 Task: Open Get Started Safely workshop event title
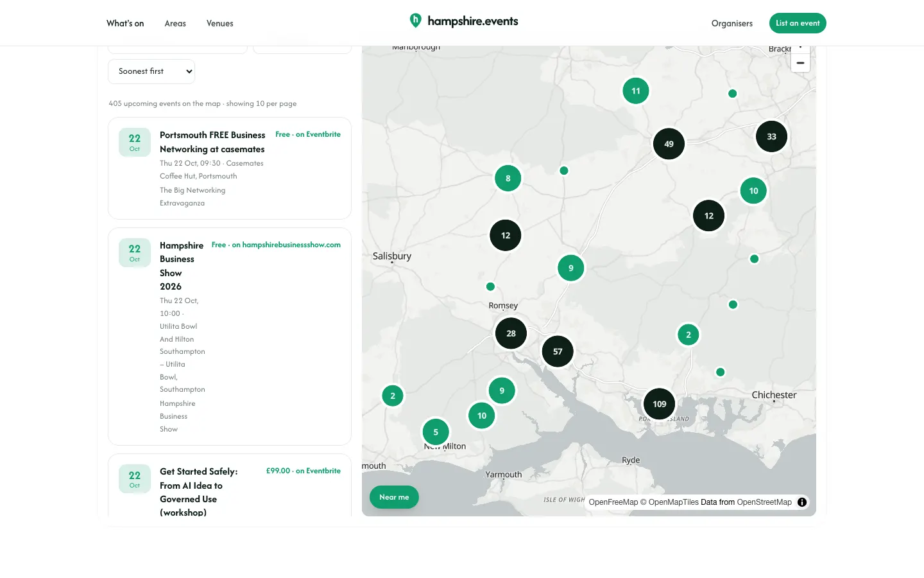point(199,491)
